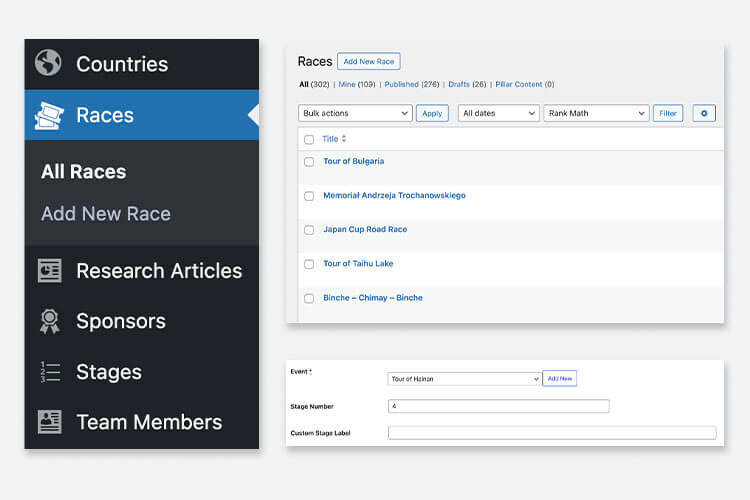Viewport: 750px width, 500px height.
Task: Click the Event field label
Action: pos(299,372)
